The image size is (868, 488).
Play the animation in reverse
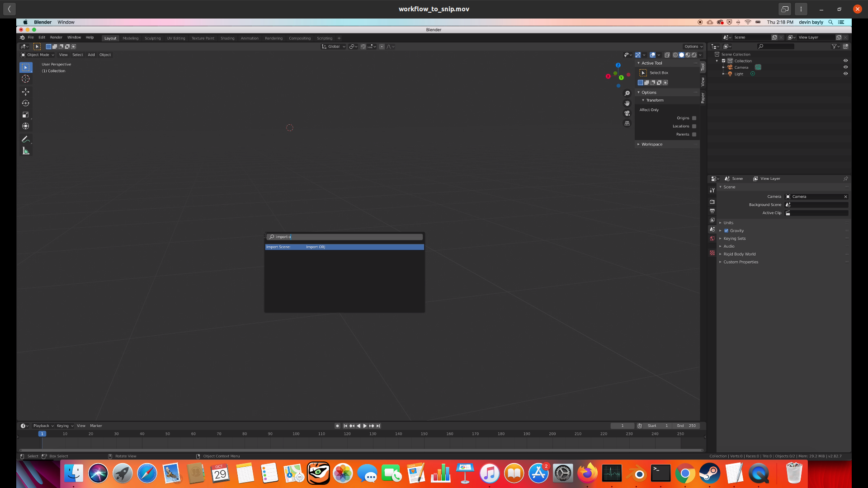click(x=359, y=426)
